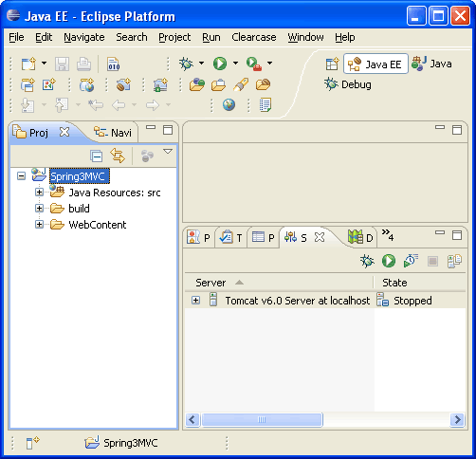Toggle Link with Editor in Project Explorer
The width and height of the screenshot is (476, 459).
coord(118,156)
